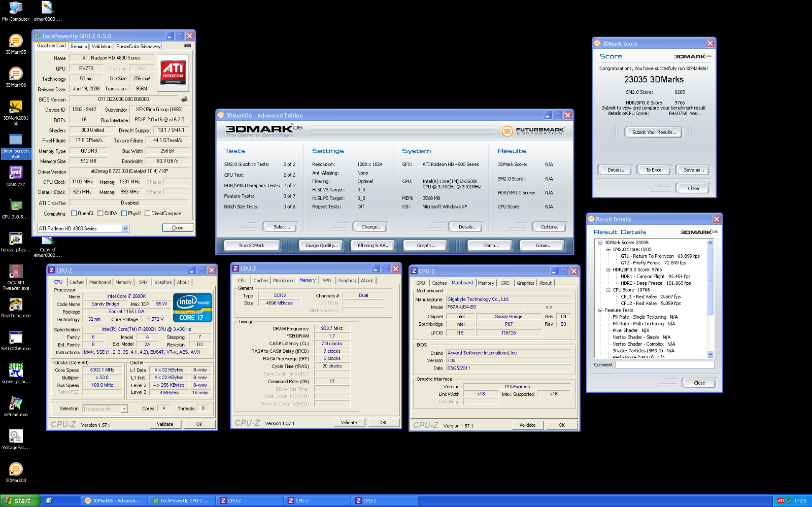Open Caches tab in CPU-Z processor window

point(77,282)
